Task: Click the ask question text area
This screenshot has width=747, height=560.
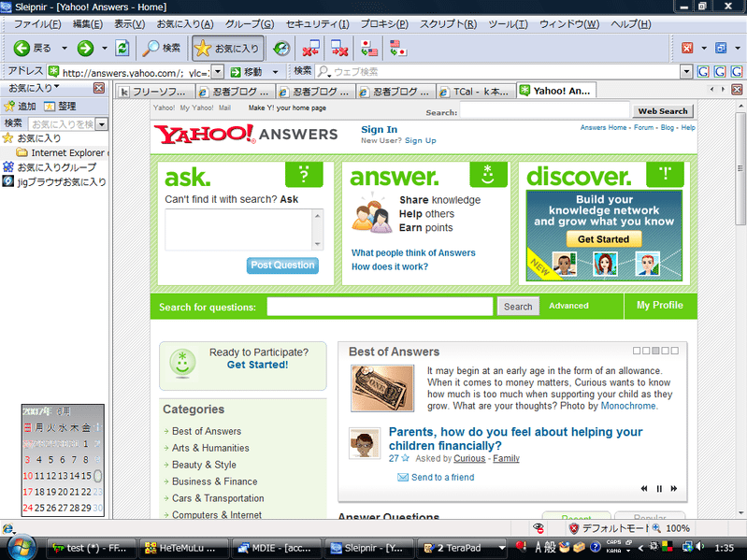Action: coord(243,230)
